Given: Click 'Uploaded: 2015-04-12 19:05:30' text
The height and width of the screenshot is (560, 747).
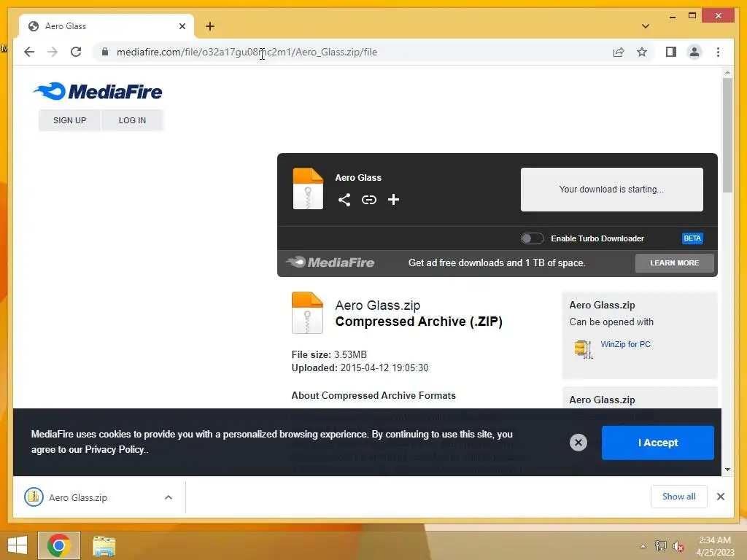Looking at the screenshot, I should [360, 368].
